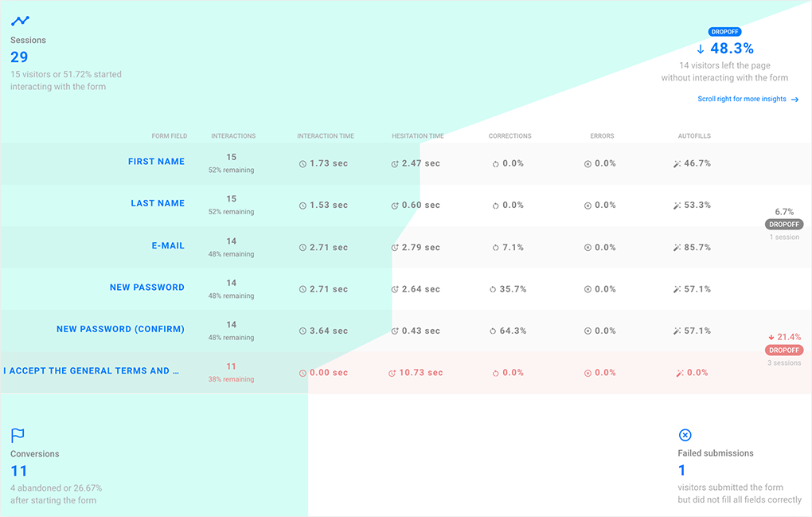The width and height of the screenshot is (812, 517).
Task: Click the red DROPOFF badge under 21.4%
Action: [784, 351]
